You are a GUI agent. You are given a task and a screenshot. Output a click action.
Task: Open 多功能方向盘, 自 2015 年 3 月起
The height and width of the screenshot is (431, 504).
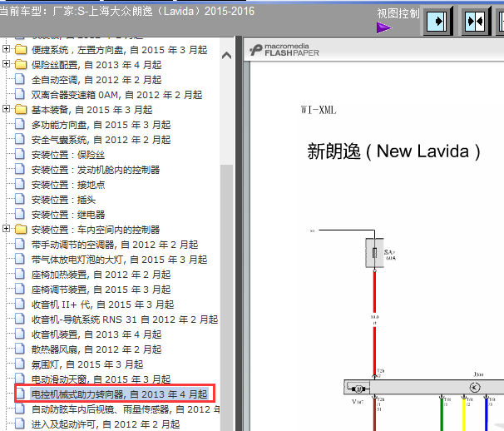tap(101, 125)
